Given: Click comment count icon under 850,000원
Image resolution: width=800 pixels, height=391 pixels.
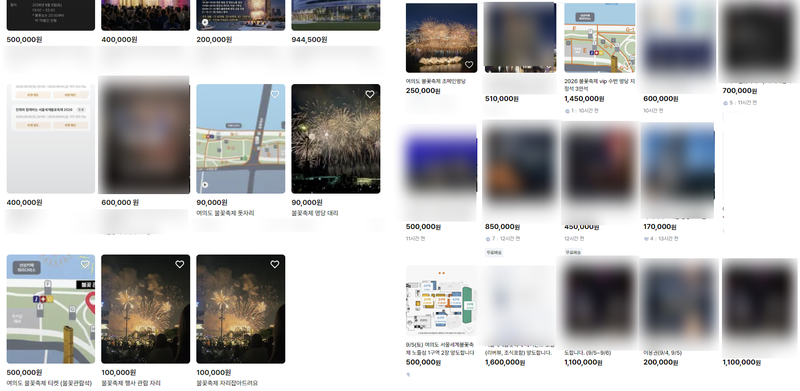Looking at the screenshot, I should [x=488, y=239].
